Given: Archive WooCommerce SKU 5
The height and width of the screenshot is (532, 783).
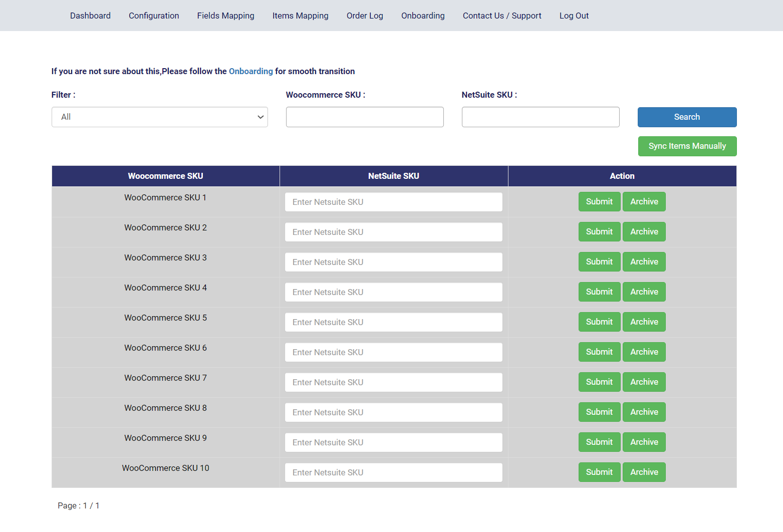Looking at the screenshot, I should (x=644, y=322).
